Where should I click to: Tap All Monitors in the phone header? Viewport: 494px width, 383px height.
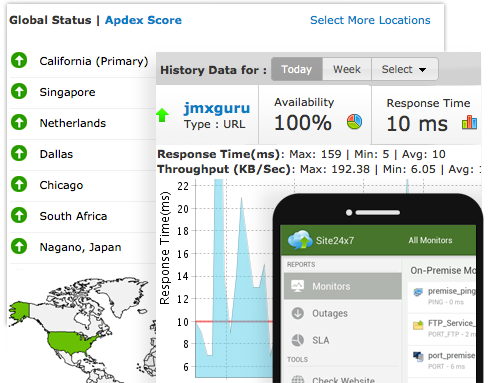point(430,240)
